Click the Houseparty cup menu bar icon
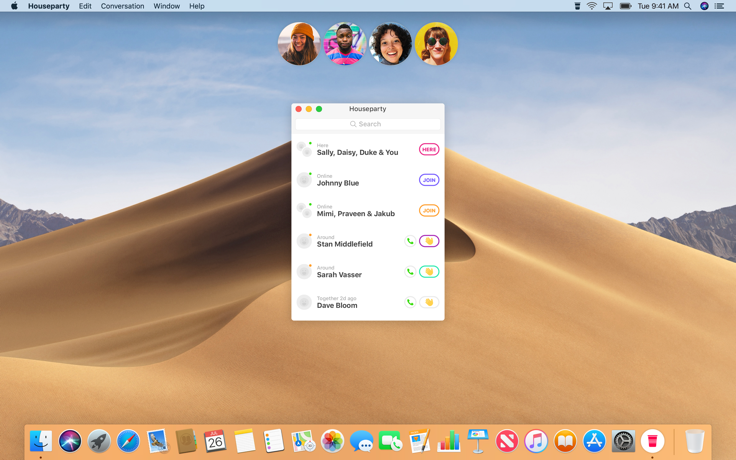The image size is (736, 460). [577, 6]
